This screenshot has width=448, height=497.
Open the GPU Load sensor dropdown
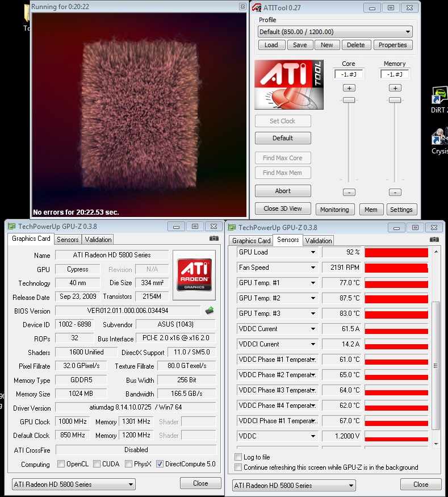coord(313,252)
